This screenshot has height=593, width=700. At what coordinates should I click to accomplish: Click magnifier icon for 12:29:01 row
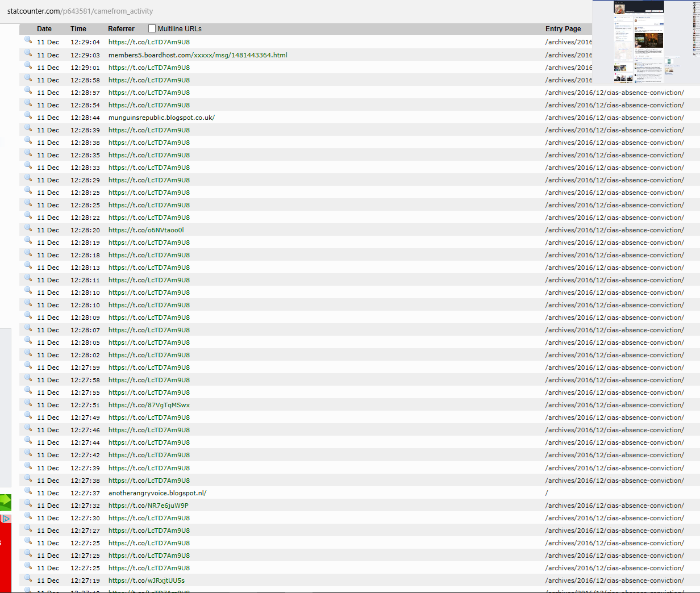[x=28, y=66]
